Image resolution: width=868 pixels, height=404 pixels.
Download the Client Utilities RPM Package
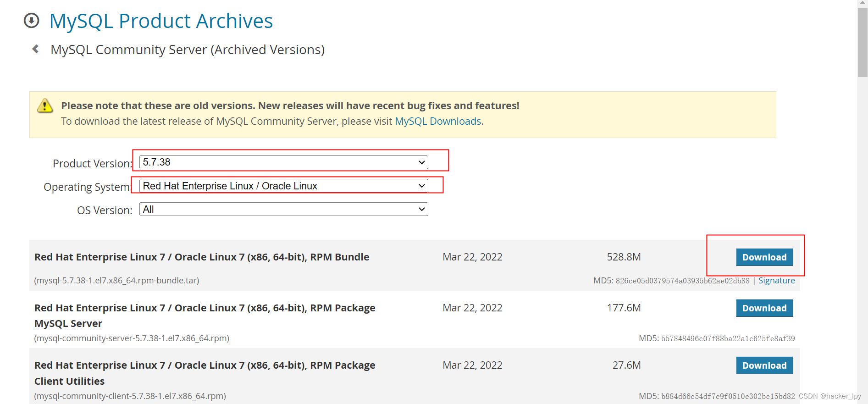pos(764,365)
